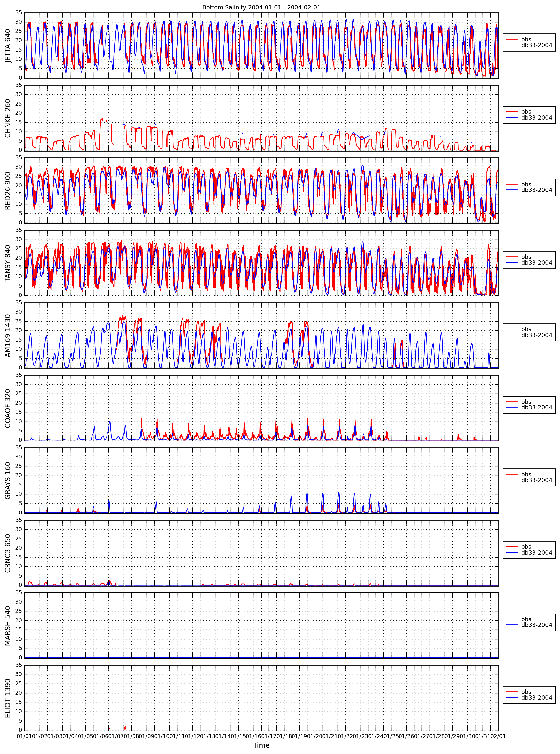This screenshot has height=754, width=560.
Task: Click the 01/01 tick label on the time axis
Action: coord(24,736)
